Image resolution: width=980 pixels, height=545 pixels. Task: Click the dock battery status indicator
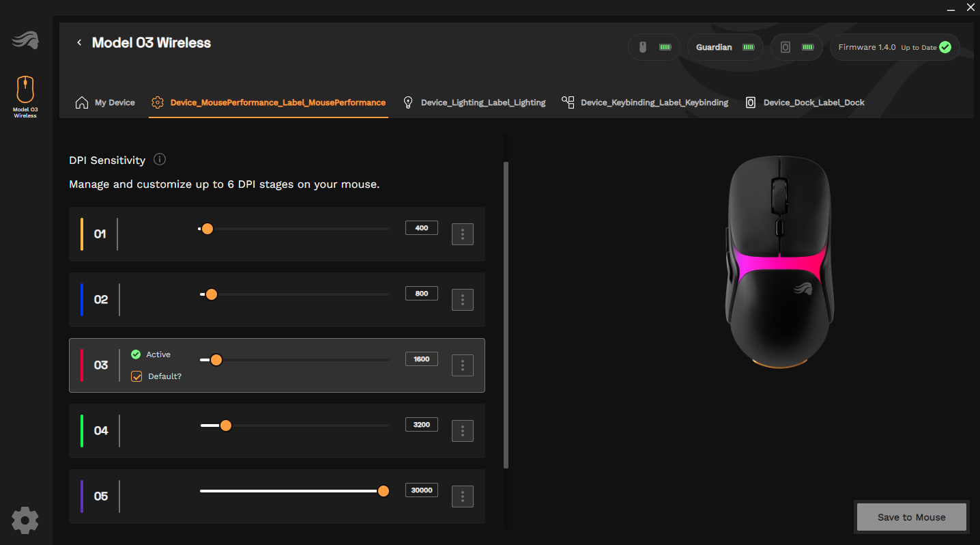click(x=796, y=47)
